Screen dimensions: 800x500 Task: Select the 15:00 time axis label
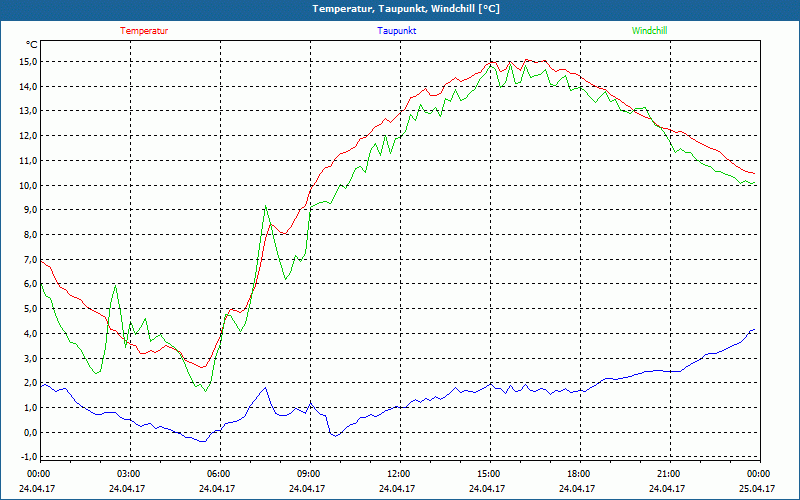[487, 474]
